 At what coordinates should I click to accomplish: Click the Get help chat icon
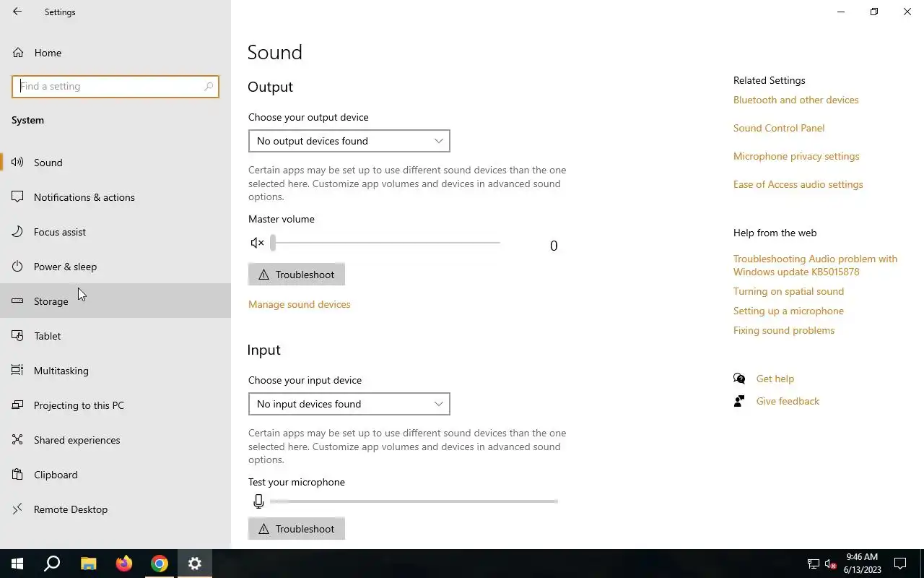pyautogui.click(x=739, y=379)
